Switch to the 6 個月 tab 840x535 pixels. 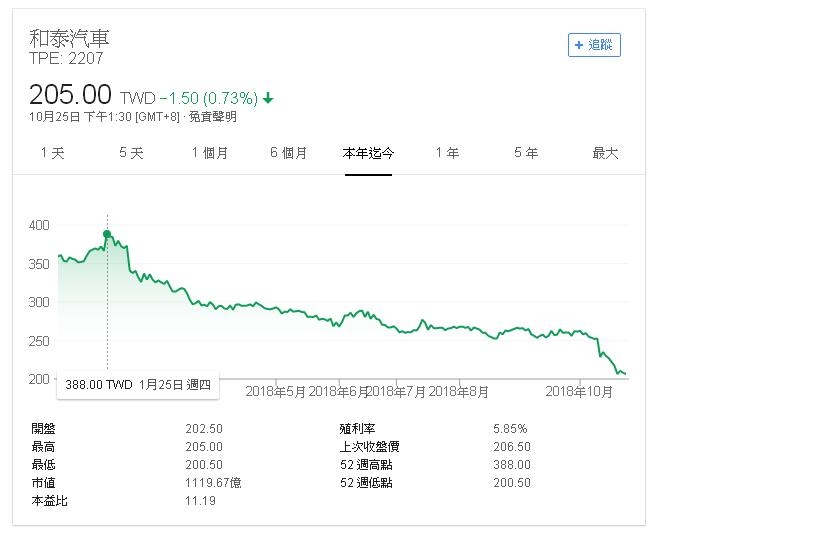point(288,153)
